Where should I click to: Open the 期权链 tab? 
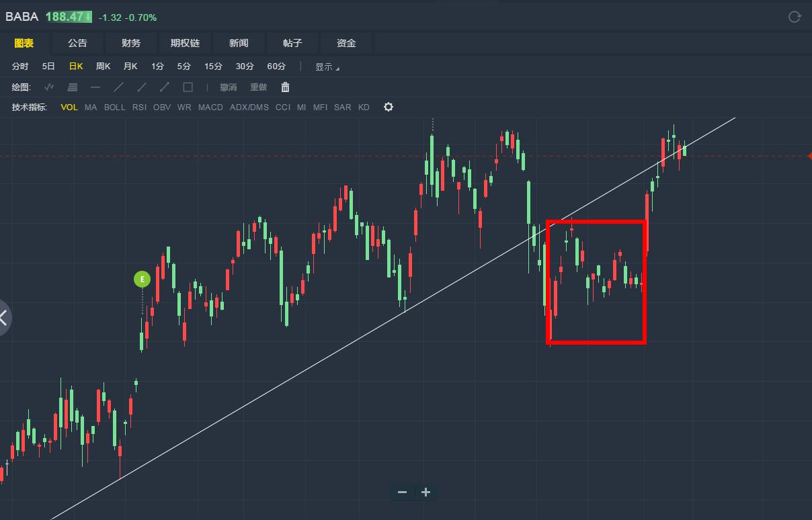click(x=185, y=43)
